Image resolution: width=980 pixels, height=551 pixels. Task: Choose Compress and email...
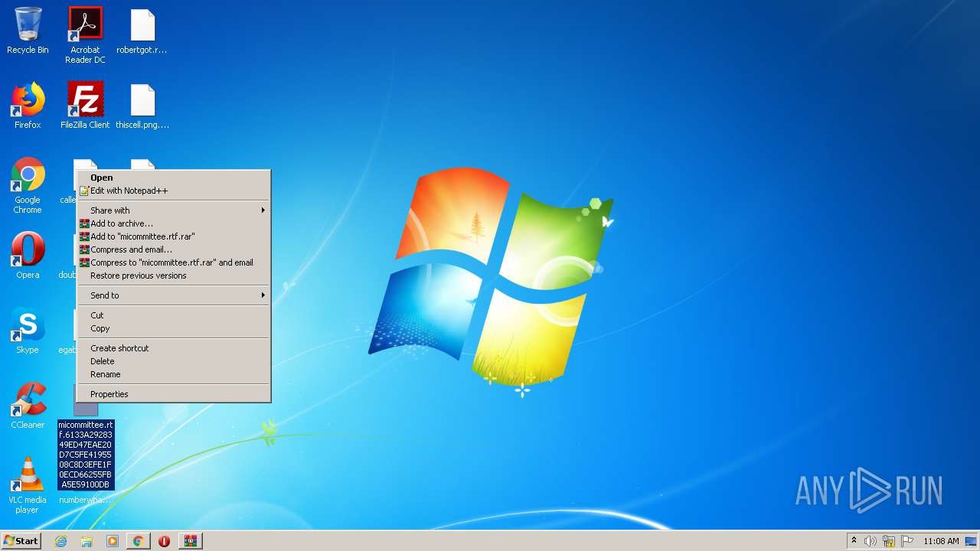(x=174, y=249)
